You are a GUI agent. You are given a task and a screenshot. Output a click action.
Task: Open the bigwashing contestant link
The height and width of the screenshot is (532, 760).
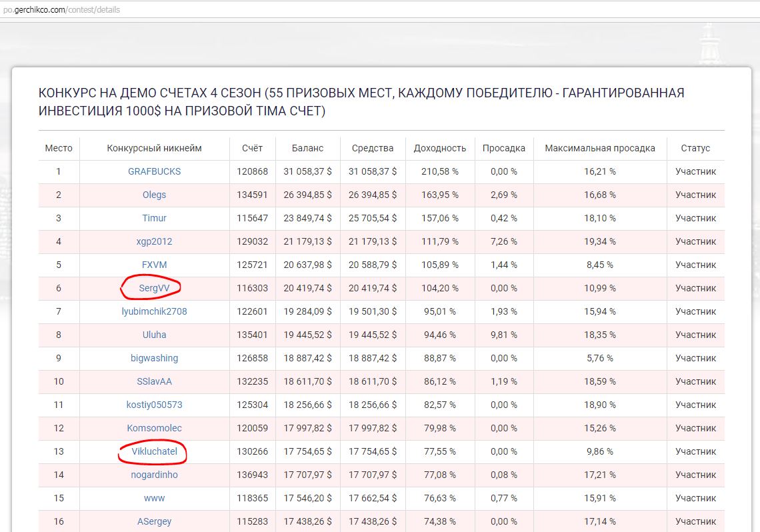[154, 358]
